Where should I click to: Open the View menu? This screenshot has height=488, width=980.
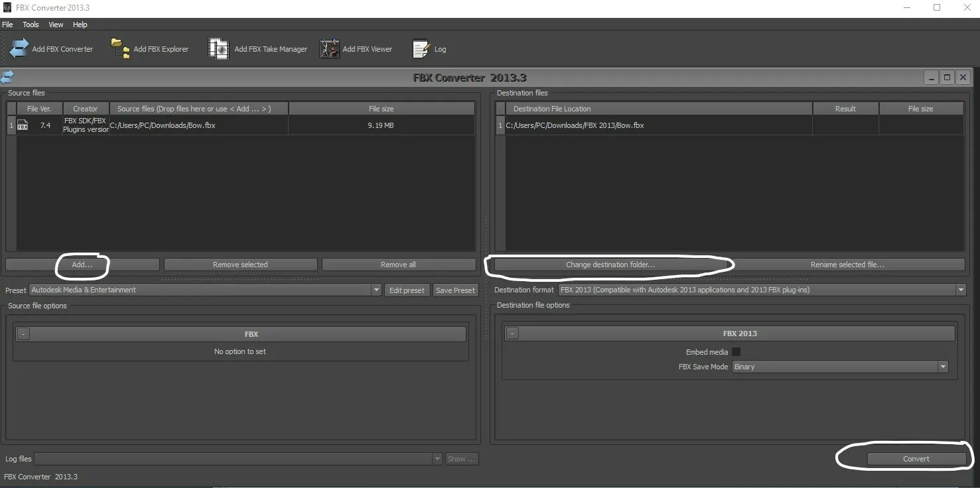tap(56, 25)
